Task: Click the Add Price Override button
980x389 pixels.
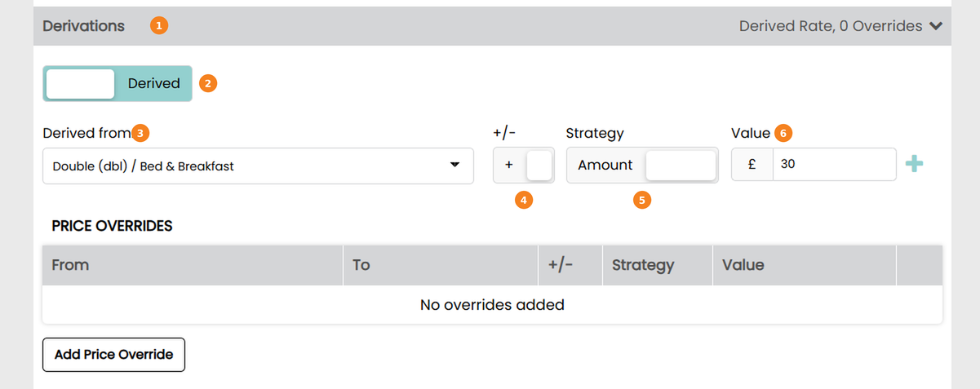Action: (113, 355)
